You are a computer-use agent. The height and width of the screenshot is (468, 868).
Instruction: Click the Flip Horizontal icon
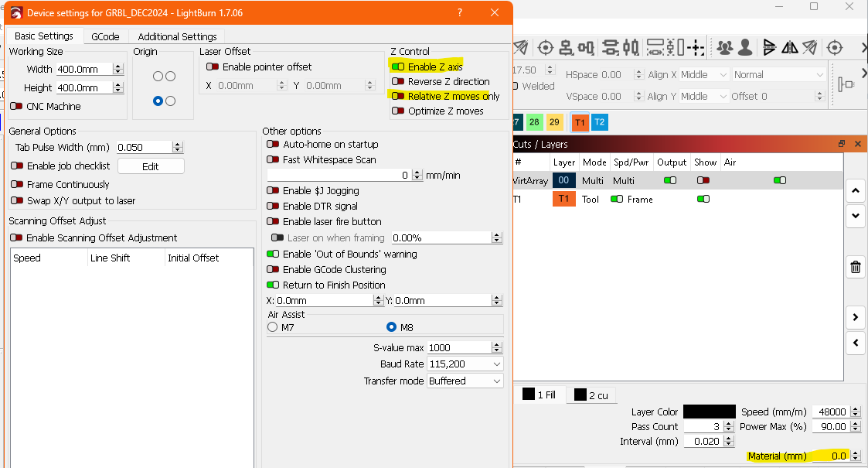pyautogui.click(x=769, y=48)
